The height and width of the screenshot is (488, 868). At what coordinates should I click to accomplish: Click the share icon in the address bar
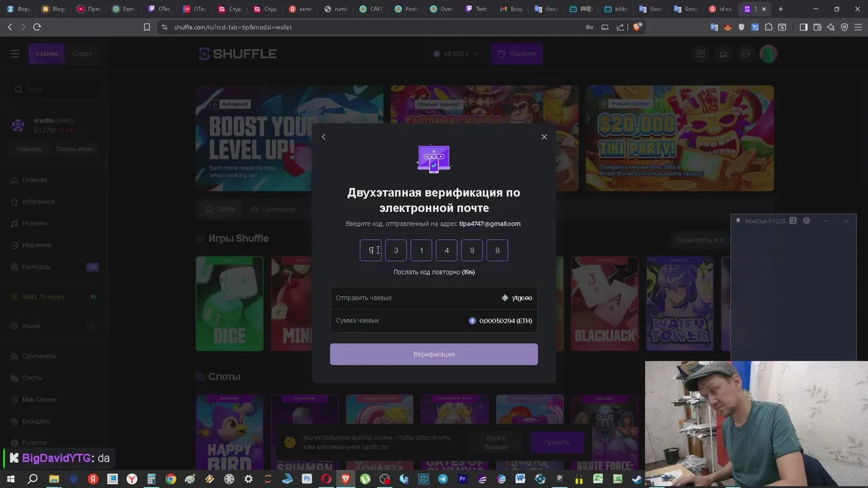coord(620,27)
